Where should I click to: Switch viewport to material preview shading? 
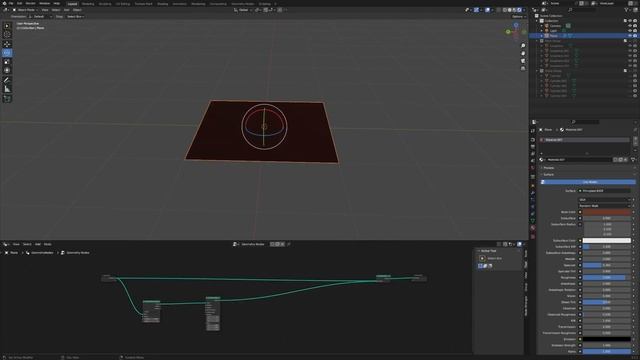tap(514, 10)
